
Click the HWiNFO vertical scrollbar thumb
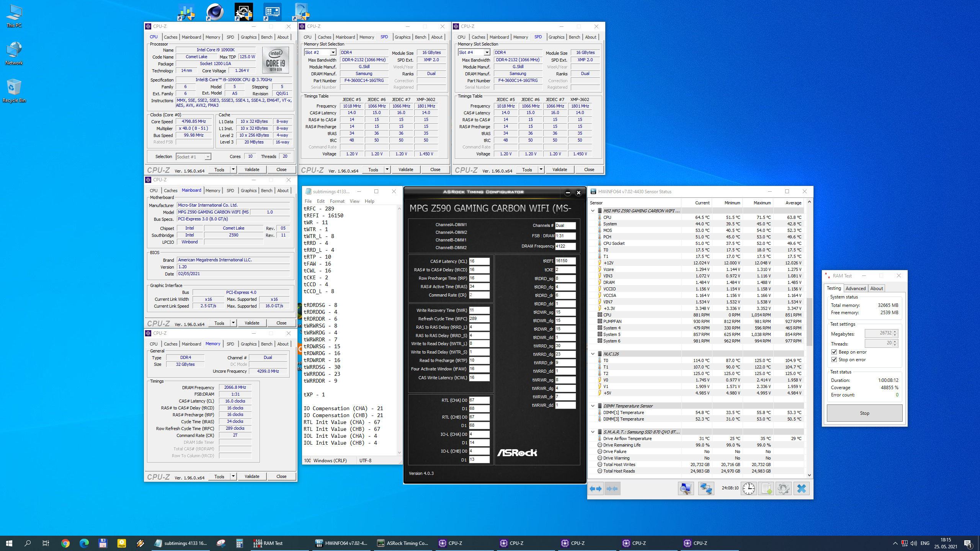pos(809,321)
